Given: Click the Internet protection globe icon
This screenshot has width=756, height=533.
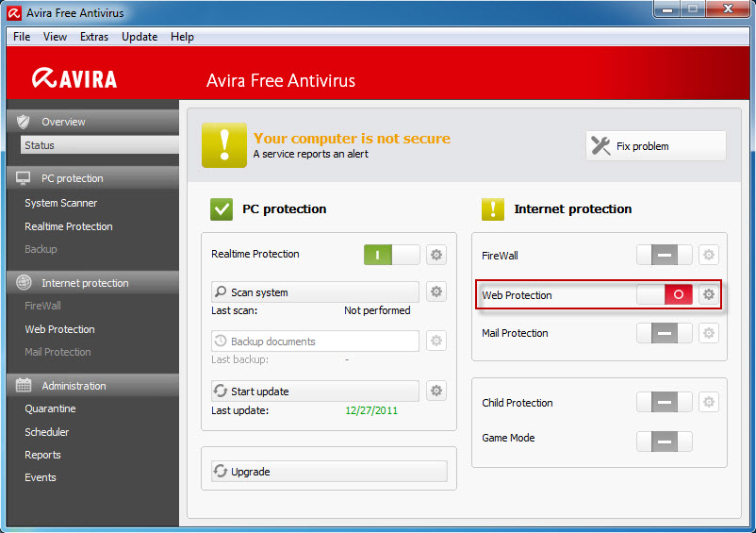Looking at the screenshot, I should pyautogui.click(x=24, y=283).
